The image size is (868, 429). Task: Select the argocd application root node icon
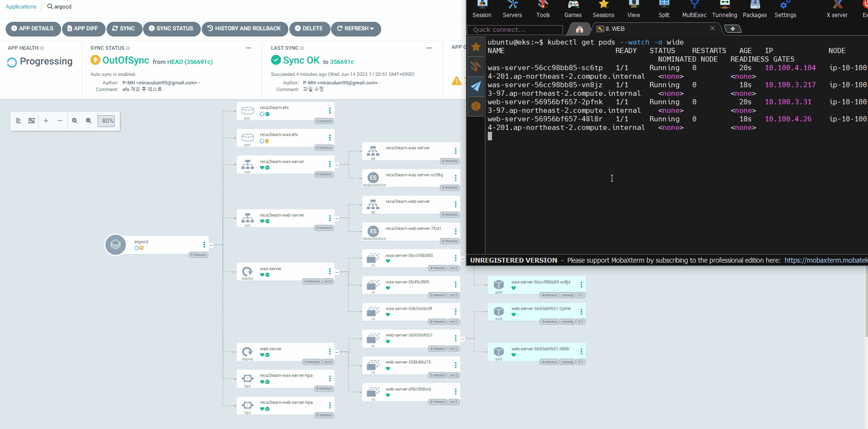[x=116, y=245]
